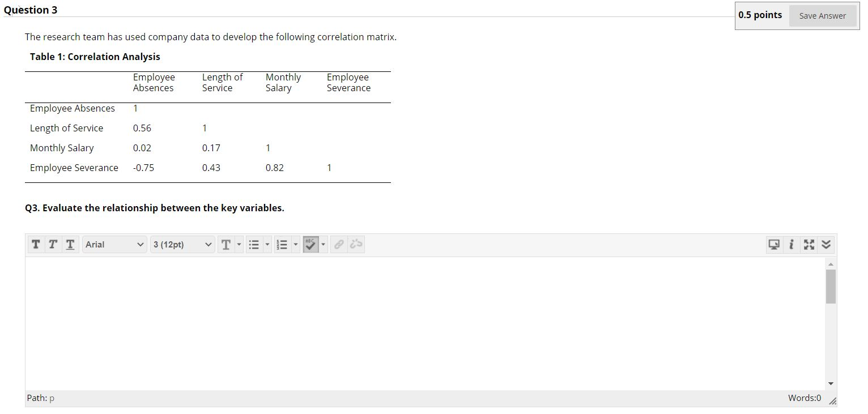Click the 'Question 3' heading
This screenshot has height=414, width=868.
[31, 10]
